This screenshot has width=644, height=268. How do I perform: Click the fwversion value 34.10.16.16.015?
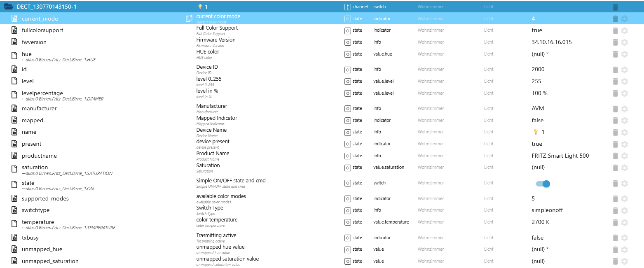(x=552, y=42)
